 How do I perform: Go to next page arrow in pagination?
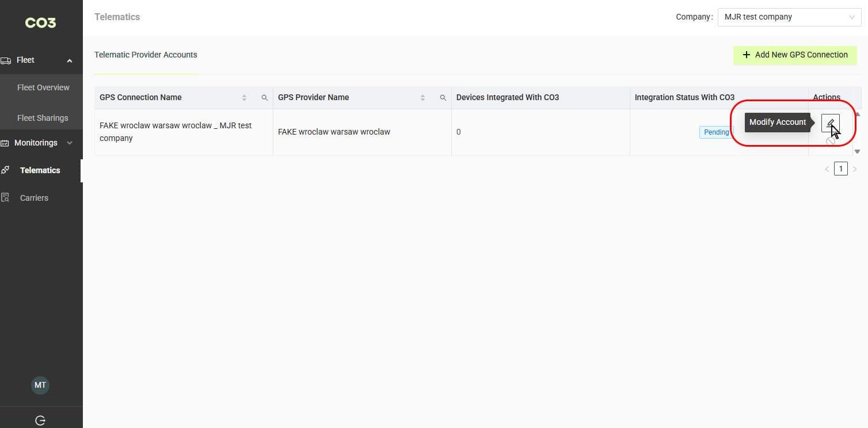(x=855, y=169)
